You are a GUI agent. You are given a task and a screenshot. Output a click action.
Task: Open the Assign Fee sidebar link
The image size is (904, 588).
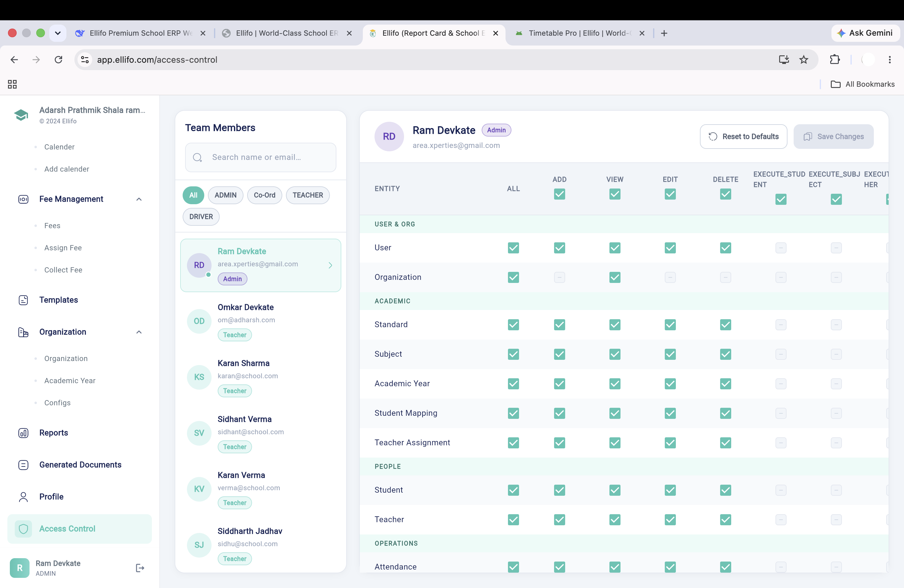[x=63, y=248]
